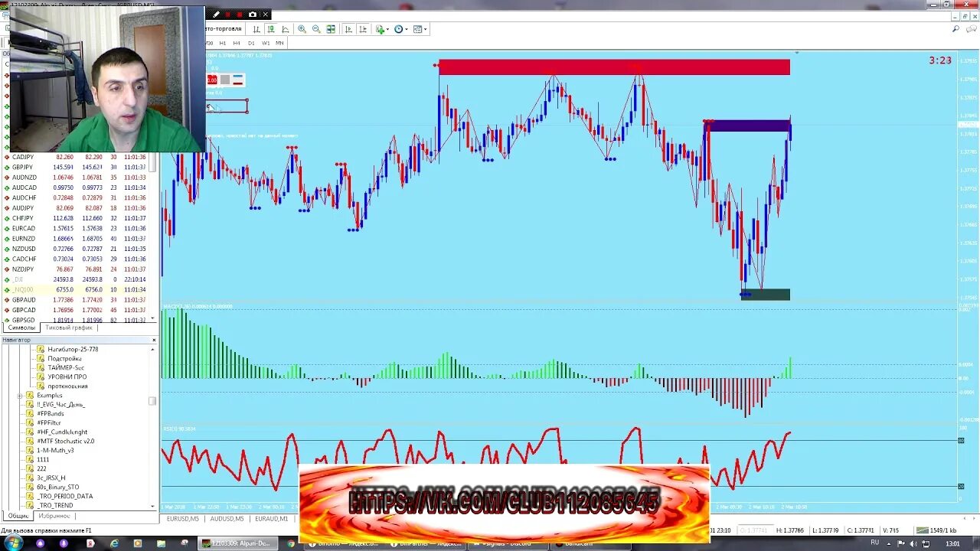This screenshot has width=980, height=551.
Task: Open Internet Explorer from taskbar
Action: (115, 543)
